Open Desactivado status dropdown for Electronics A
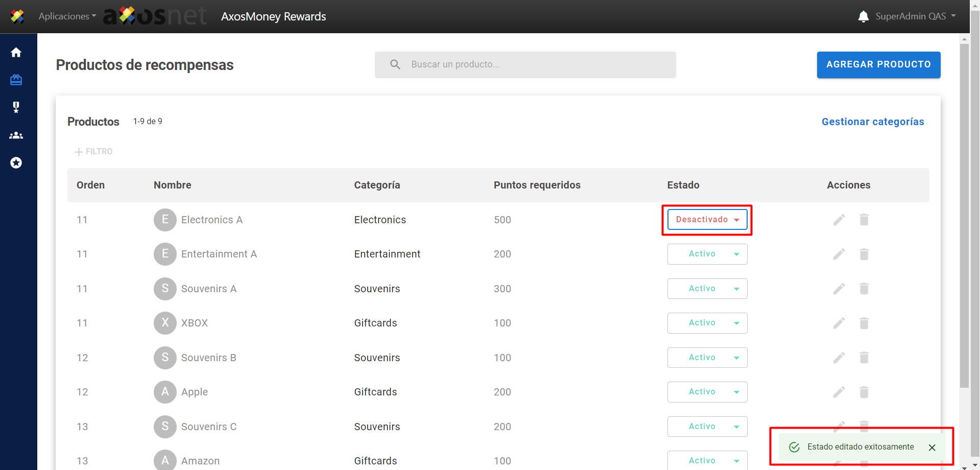980x470 pixels. point(707,220)
